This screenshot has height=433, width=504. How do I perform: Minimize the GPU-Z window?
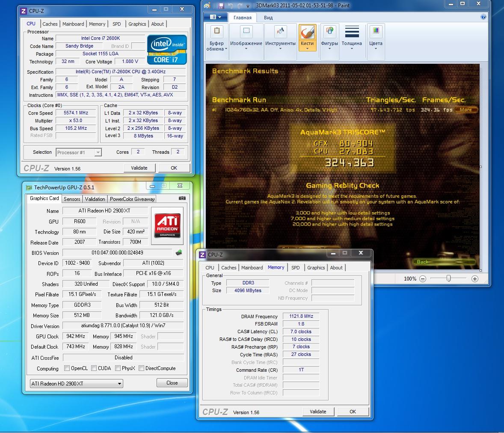152,185
